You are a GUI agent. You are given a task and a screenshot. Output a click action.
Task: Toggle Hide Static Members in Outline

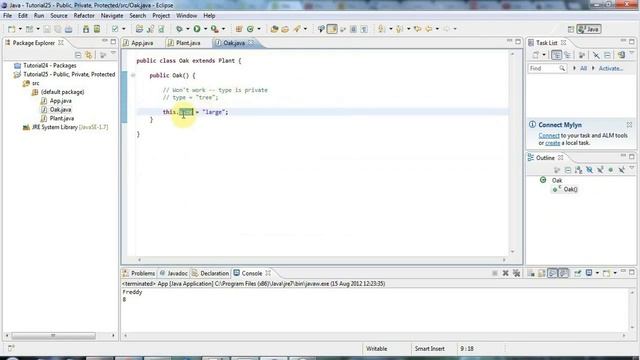coord(600,170)
